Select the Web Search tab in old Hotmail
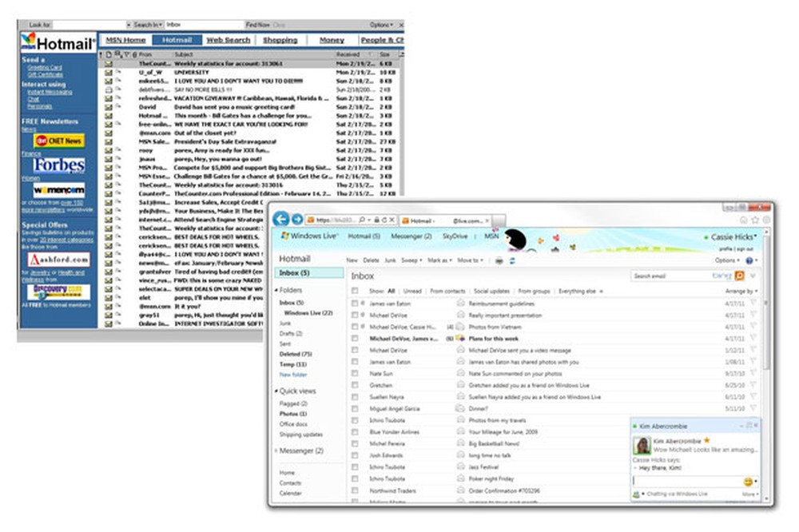Viewport: 799px width, 532px height. click(229, 40)
